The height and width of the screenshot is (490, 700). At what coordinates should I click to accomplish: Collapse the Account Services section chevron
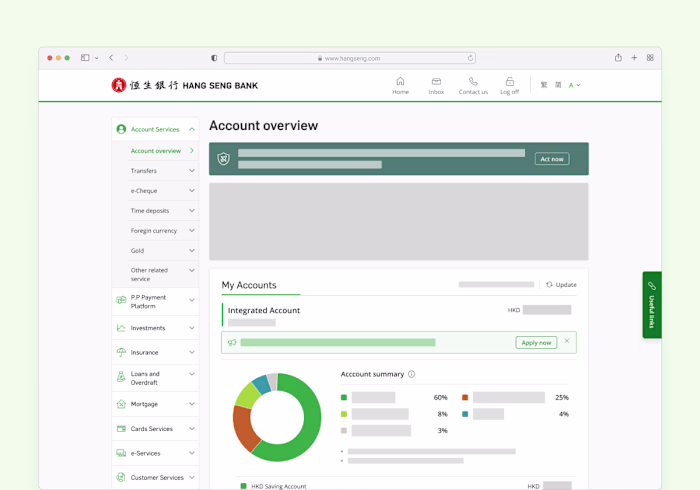tap(192, 129)
